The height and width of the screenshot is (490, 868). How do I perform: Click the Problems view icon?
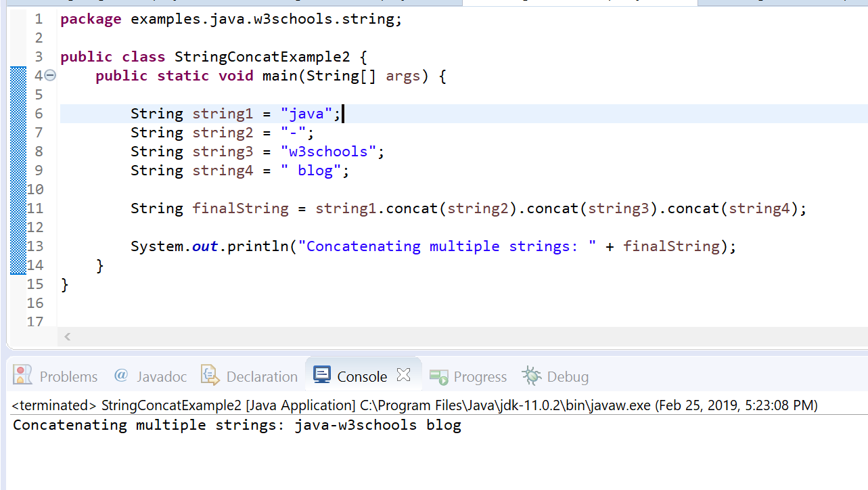click(x=21, y=376)
